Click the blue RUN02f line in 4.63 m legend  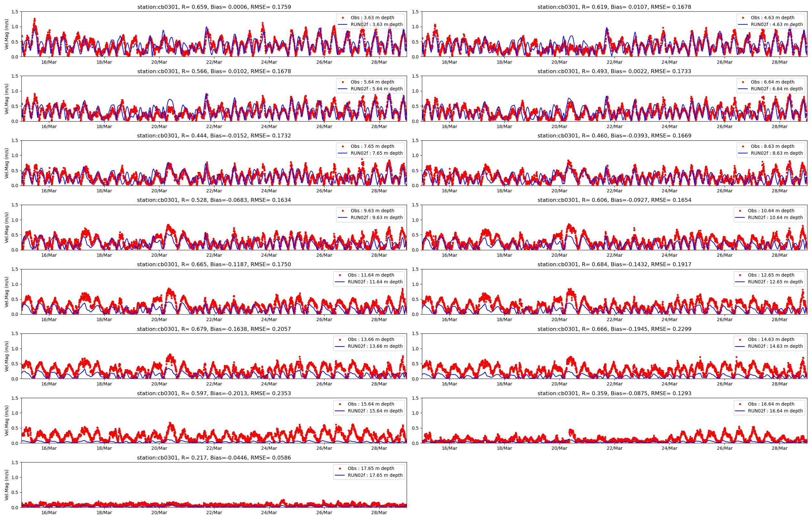coord(743,24)
